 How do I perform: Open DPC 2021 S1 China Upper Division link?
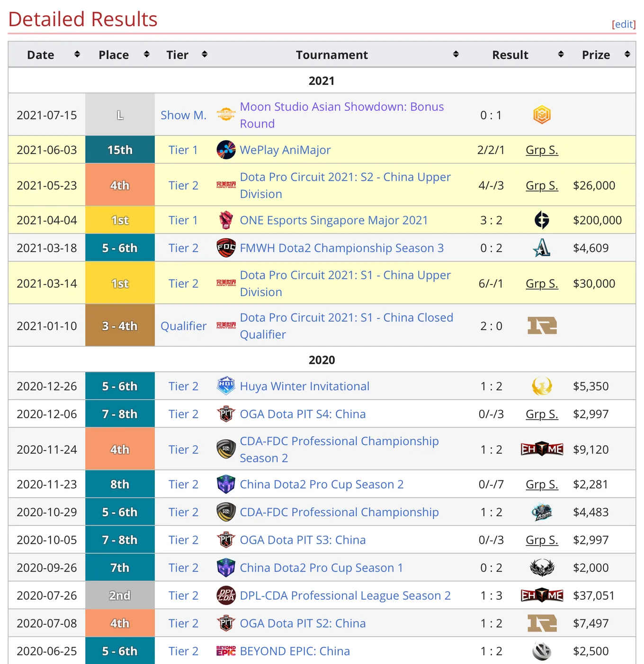pyautogui.click(x=345, y=283)
